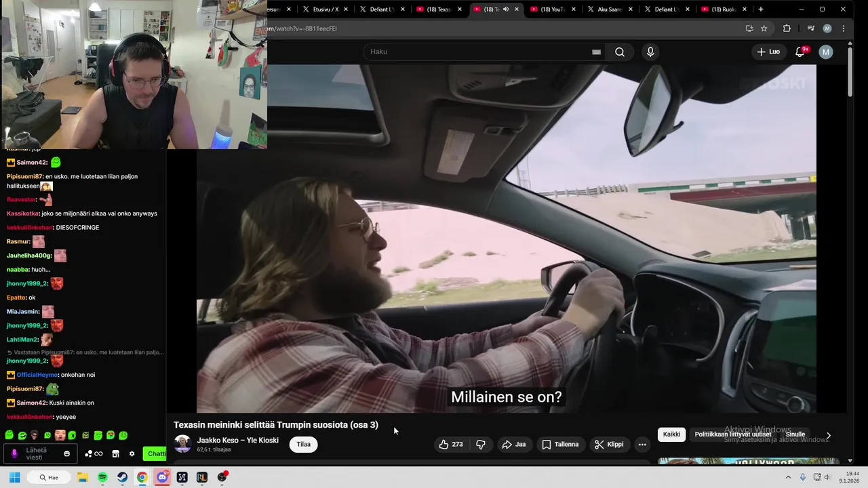The height and width of the screenshot is (488, 868).
Task: Subscribe with the Tilaa button
Action: [303, 445]
